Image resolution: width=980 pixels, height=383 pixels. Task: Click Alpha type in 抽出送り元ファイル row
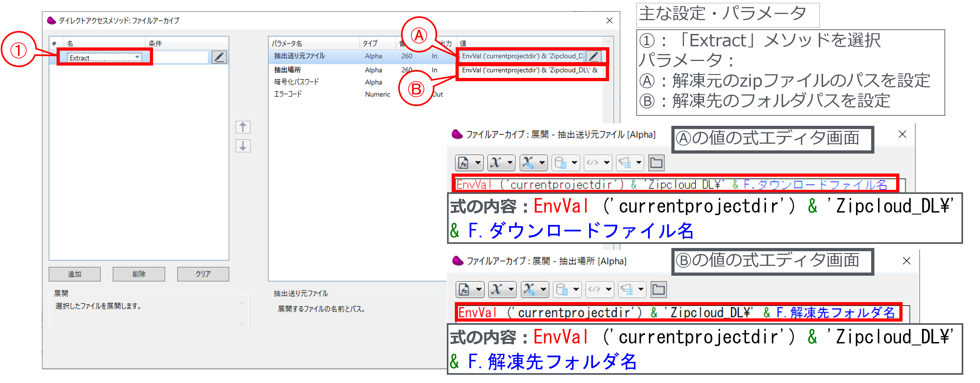click(x=373, y=56)
